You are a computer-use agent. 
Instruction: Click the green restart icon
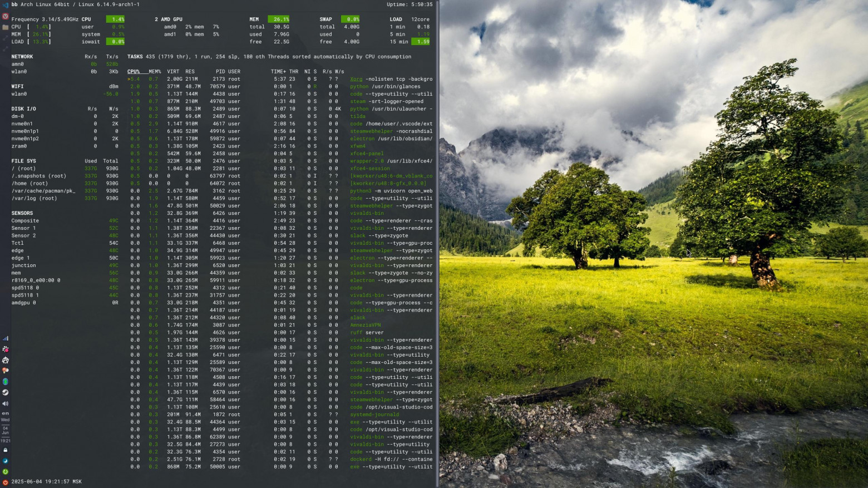tap(6, 472)
